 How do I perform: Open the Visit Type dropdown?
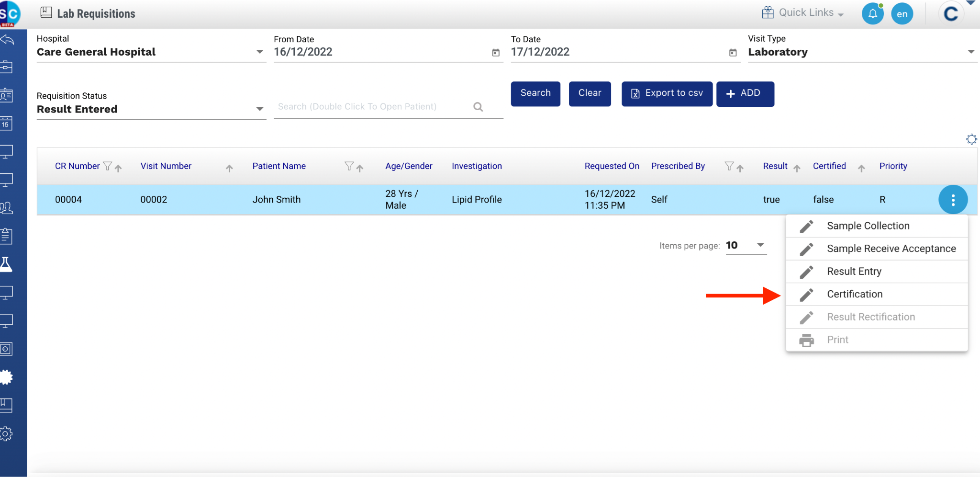click(x=971, y=52)
